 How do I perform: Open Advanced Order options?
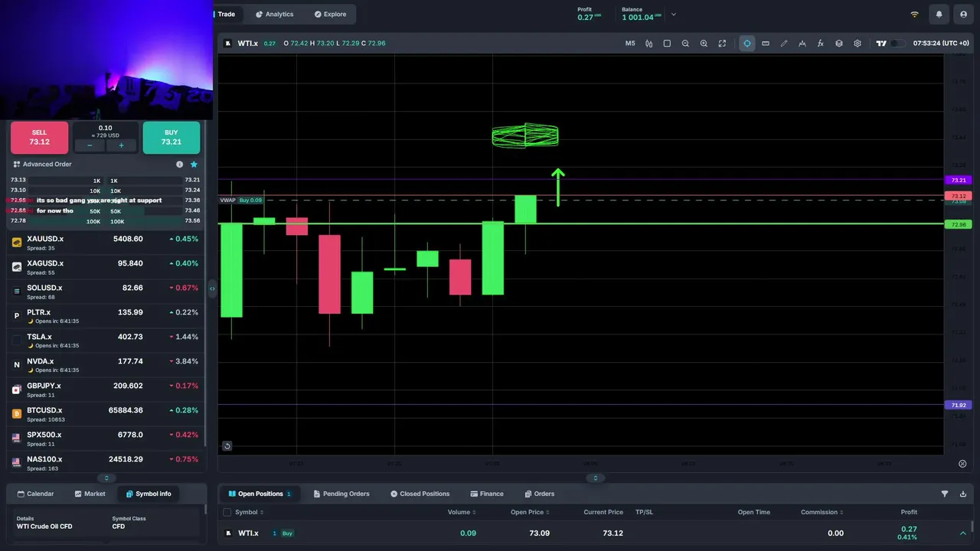(x=43, y=165)
